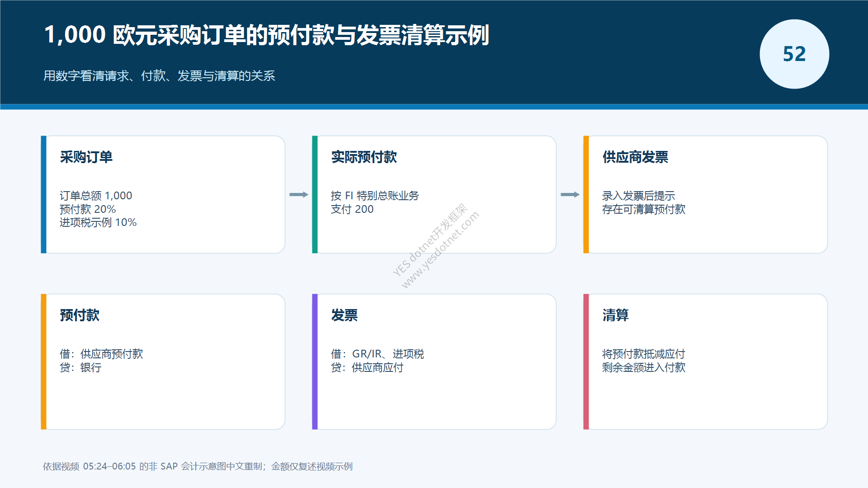Click the slide number badge 52
Screen dimensions: 868x488
[x=794, y=54]
